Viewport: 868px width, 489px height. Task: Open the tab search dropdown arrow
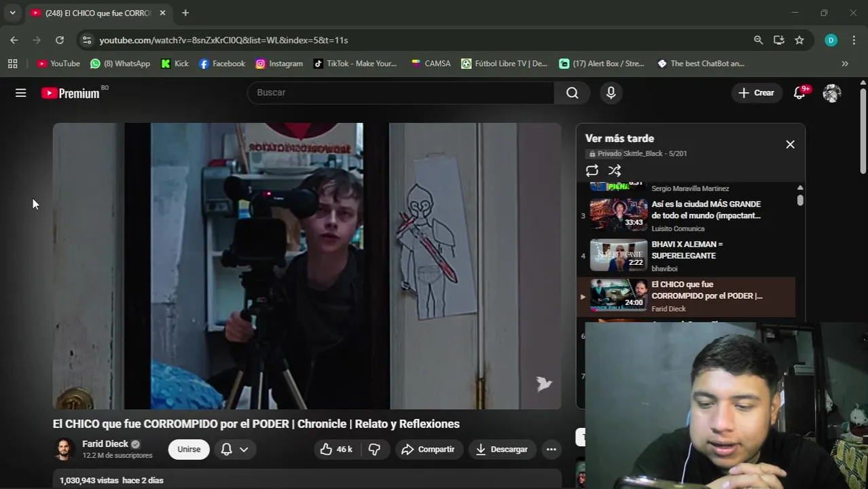tap(12, 13)
